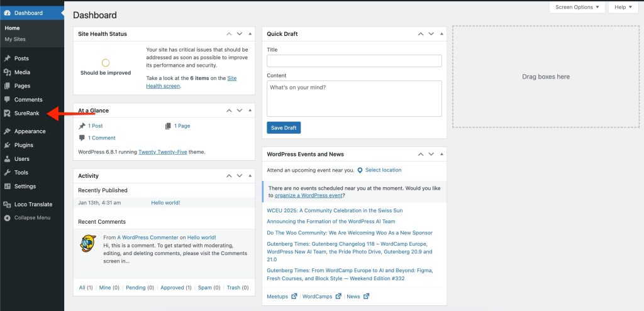Click the external link icon after News
Viewport: 644px width, 311px height.
pos(367,296)
